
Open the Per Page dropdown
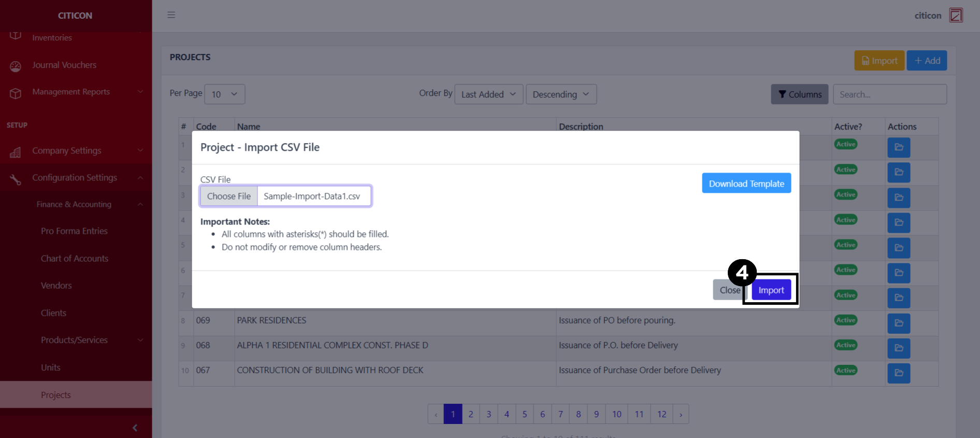[224, 94]
